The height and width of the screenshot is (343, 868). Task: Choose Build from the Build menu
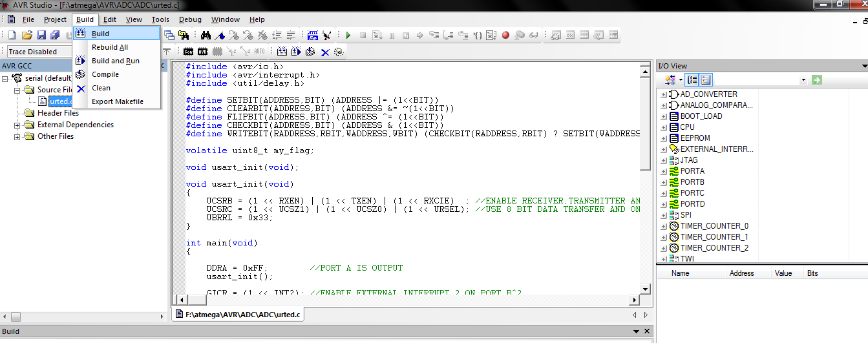(x=116, y=34)
